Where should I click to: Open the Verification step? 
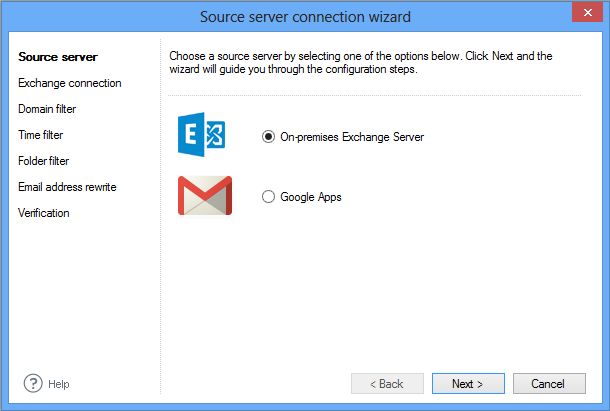click(x=44, y=213)
